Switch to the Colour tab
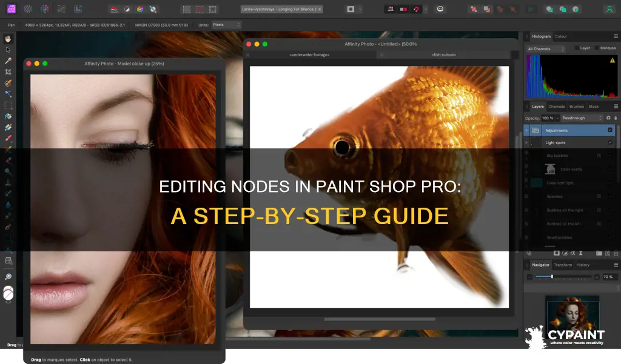 click(561, 36)
